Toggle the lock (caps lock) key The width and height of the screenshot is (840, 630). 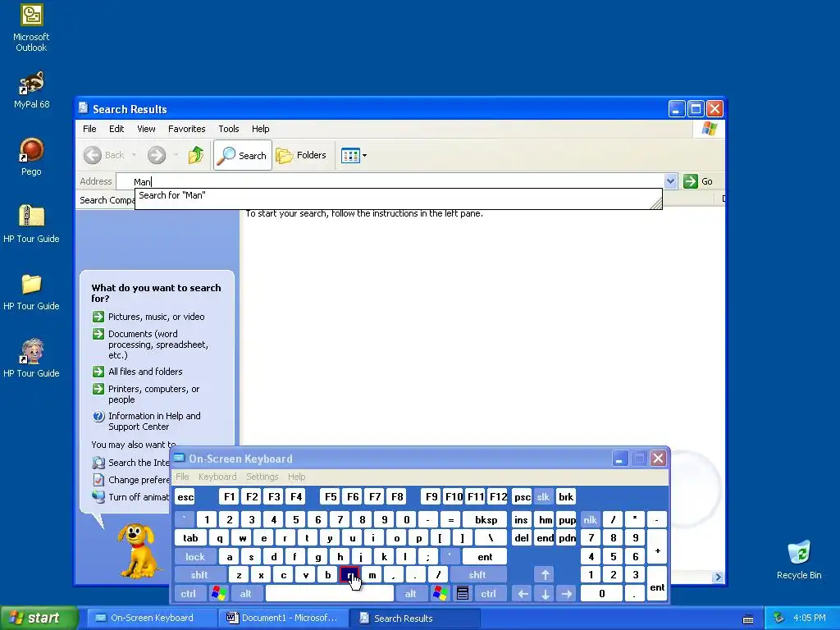pyautogui.click(x=195, y=557)
